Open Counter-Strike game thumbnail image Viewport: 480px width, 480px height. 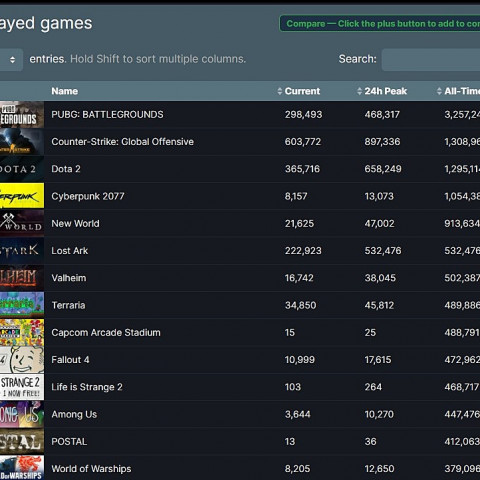click(22, 142)
